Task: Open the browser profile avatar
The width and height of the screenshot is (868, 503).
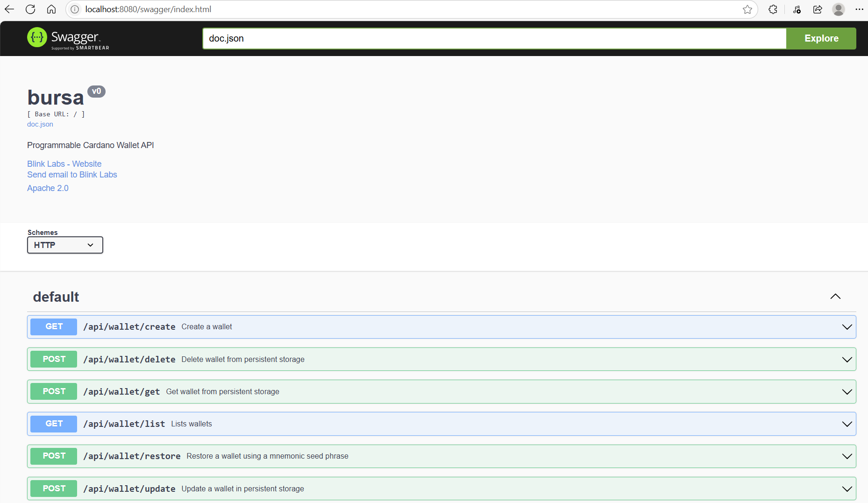Action: [839, 9]
